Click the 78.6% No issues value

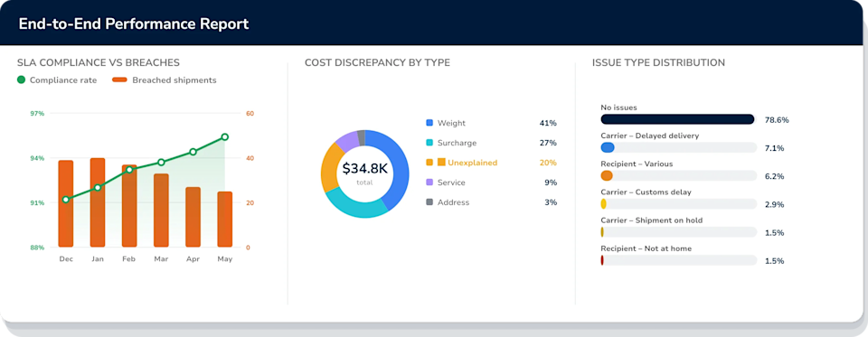tap(777, 120)
